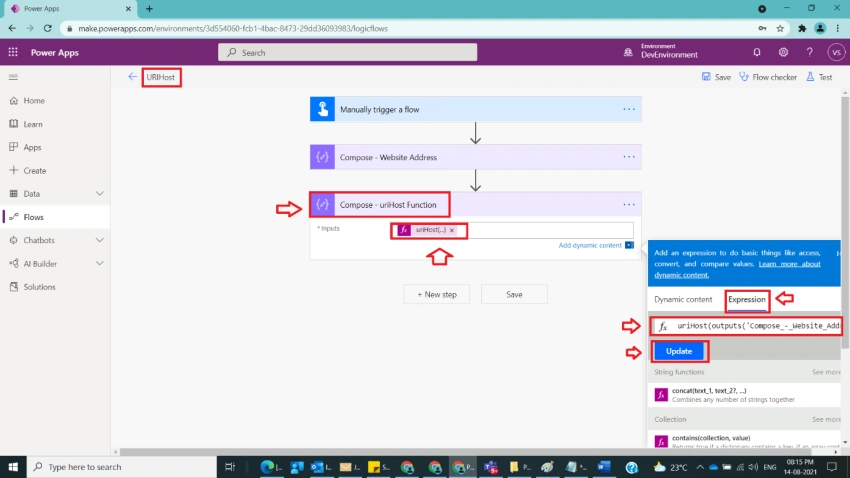See more Collection functions
This screenshot has width=850, height=478.
[826, 419]
